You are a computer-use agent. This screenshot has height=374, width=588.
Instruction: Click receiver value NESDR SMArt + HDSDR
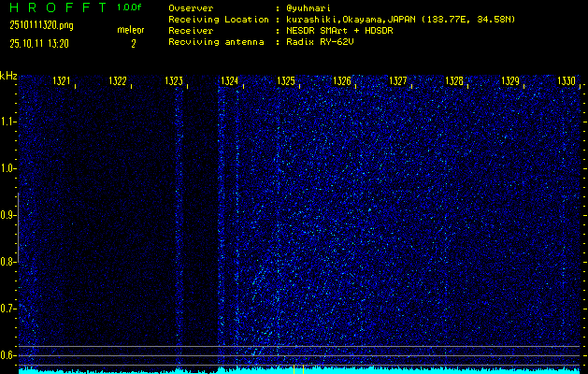pos(339,31)
